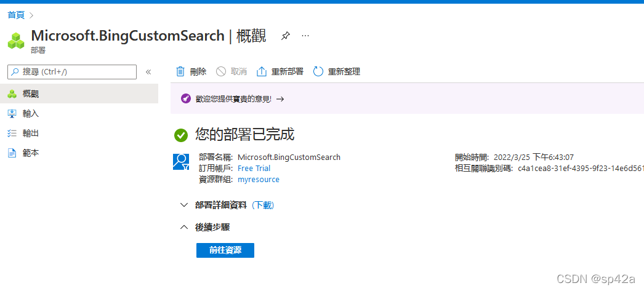Click the 重新整理 toolbar label
Screen dimensions: 644x291
(344, 71)
